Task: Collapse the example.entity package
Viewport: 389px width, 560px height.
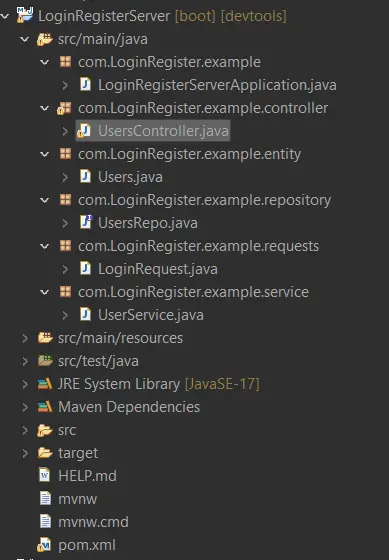Action: (45, 154)
